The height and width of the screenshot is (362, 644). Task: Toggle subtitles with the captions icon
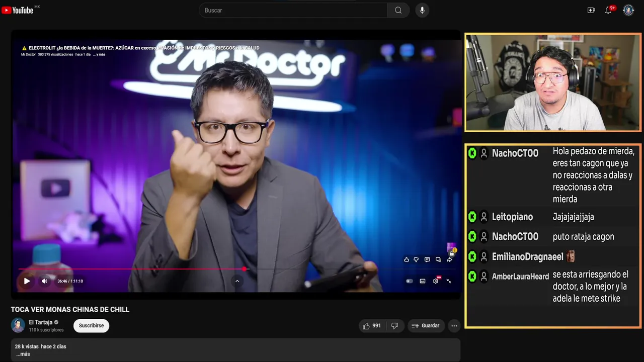tap(423, 281)
